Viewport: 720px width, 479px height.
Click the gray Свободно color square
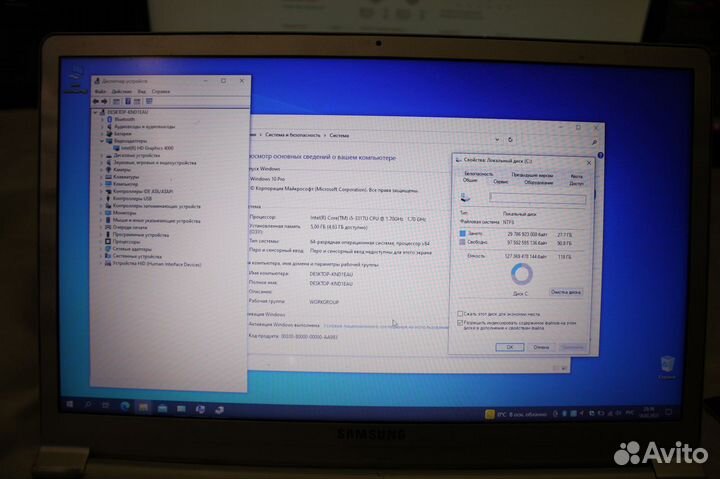tap(462, 242)
